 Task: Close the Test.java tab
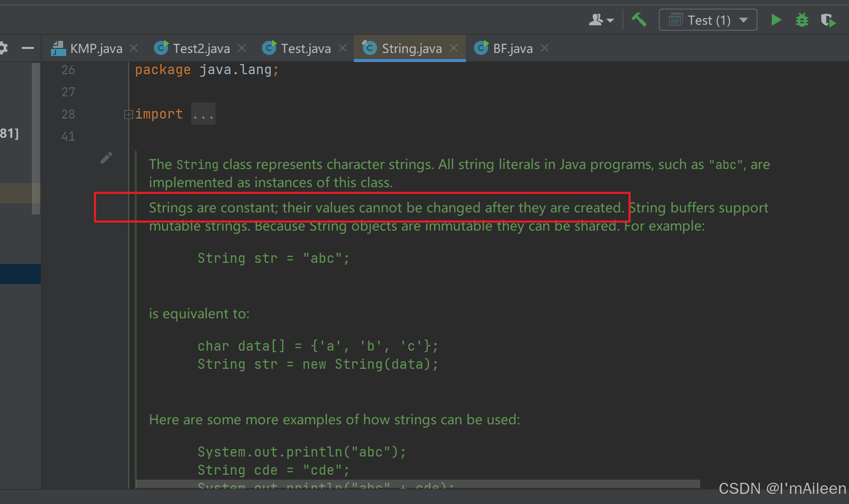click(343, 48)
